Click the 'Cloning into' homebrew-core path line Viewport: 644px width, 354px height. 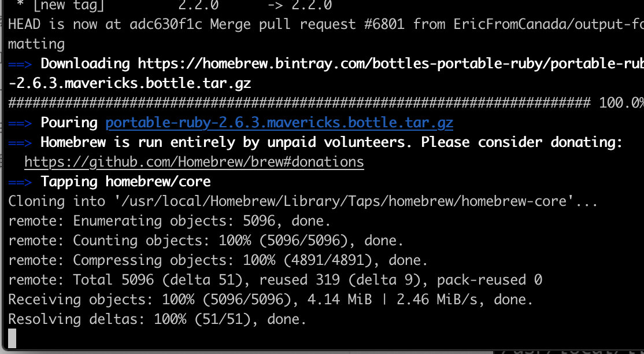[303, 201]
